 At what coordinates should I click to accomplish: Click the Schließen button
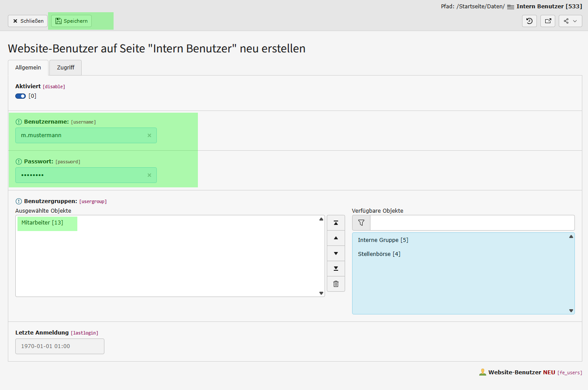28,21
